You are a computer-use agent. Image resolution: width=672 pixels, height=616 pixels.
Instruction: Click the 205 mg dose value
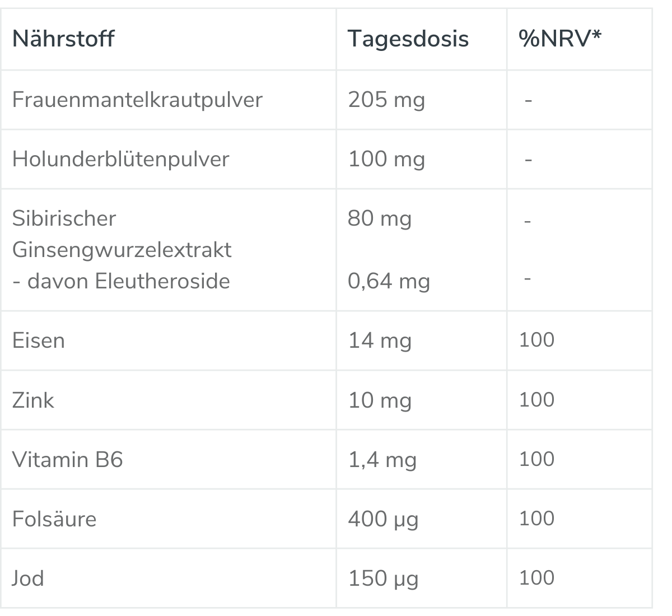(x=386, y=100)
